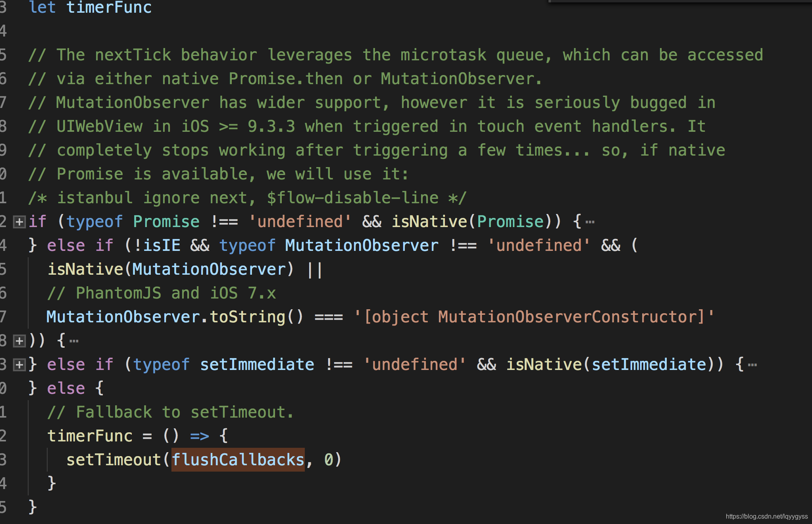Click the timerFunc variable declaration

point(109,8)
